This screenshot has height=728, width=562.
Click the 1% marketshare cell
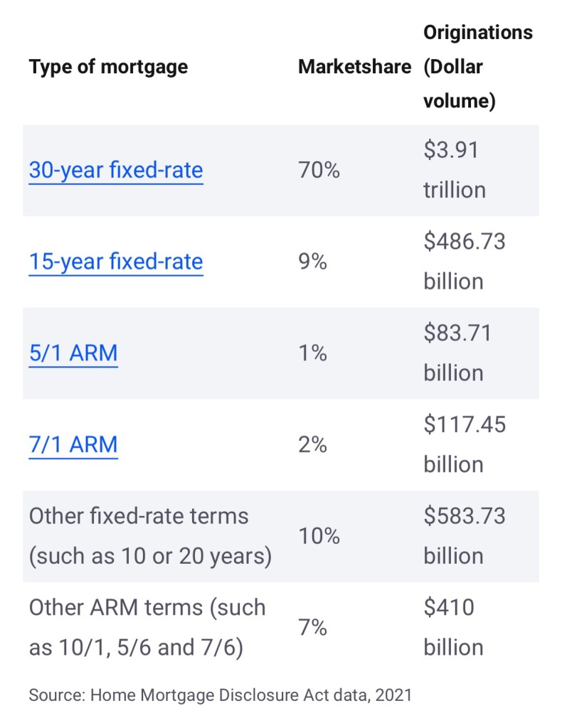pyautogui.click(x=312, y=353)
